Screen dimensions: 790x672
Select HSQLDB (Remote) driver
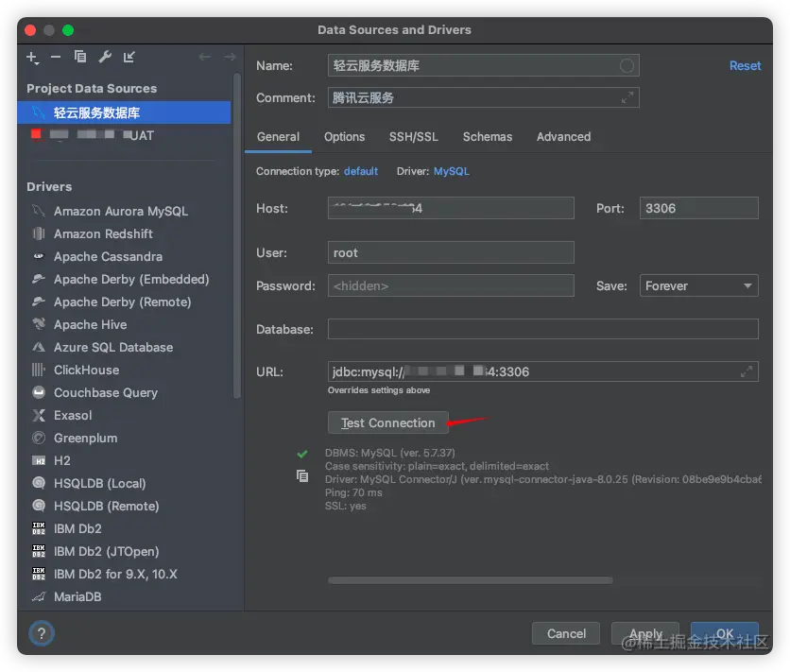[x=106, y=506]
